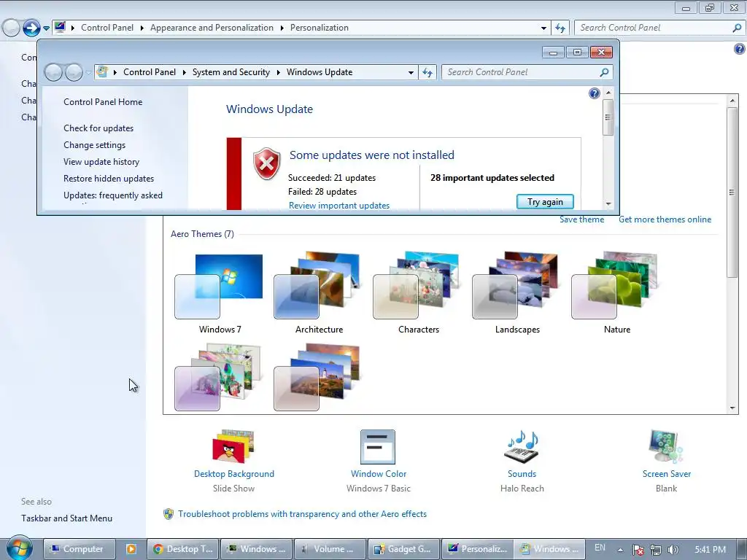Select the Characters theme
747x560 pixels.
(x=418, y=293)
